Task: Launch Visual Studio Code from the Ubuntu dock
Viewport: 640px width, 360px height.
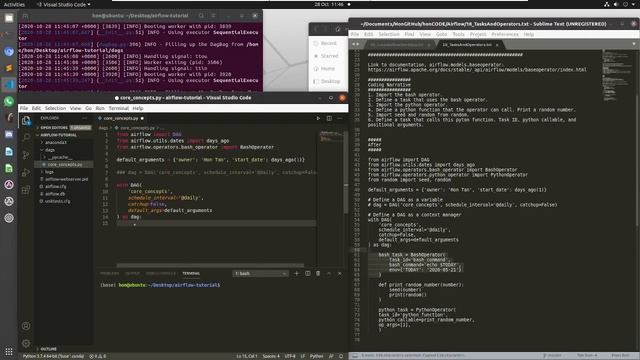Action: click(x=9, y=84)
